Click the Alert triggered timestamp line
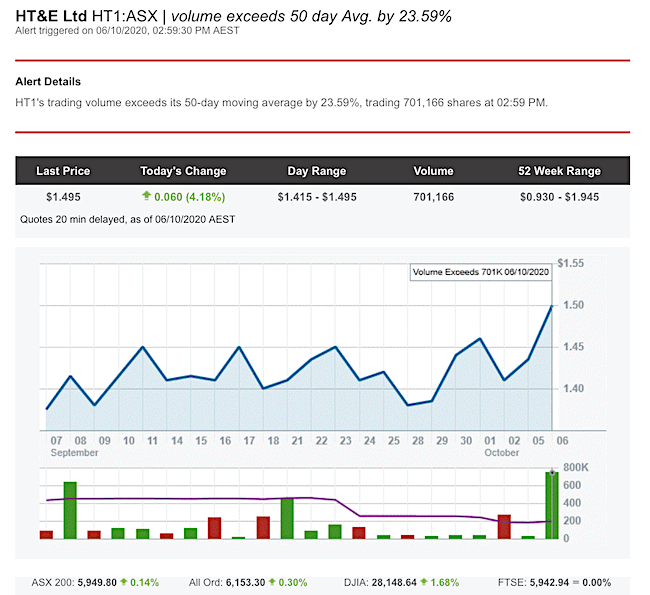The width and height of the screenshot is (650, 595). (127, 31)
